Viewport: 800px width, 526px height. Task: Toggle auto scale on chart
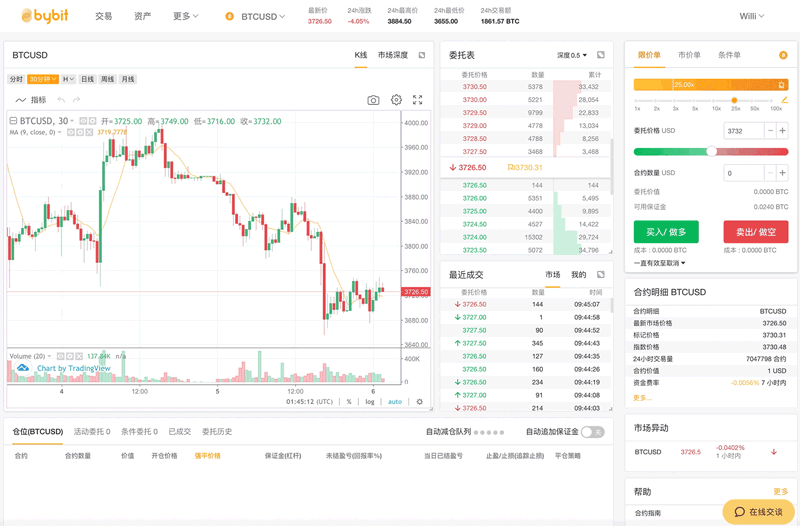click(x=395, y=402)
